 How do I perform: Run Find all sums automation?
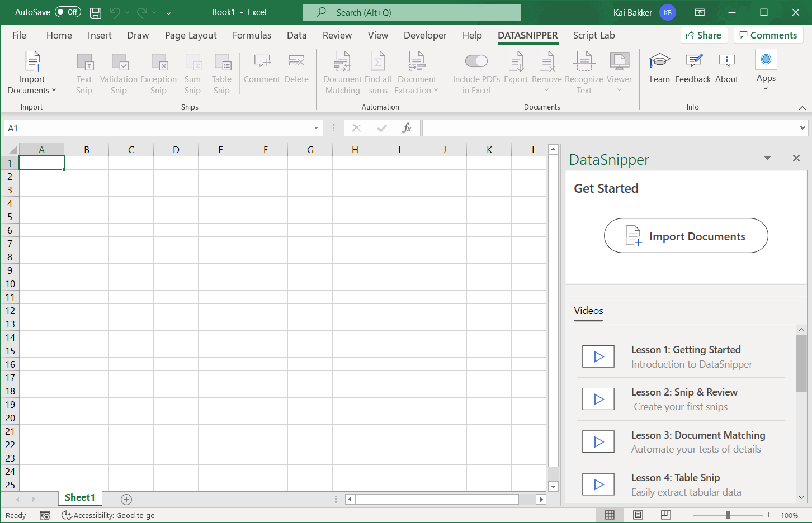click(378, 72)
